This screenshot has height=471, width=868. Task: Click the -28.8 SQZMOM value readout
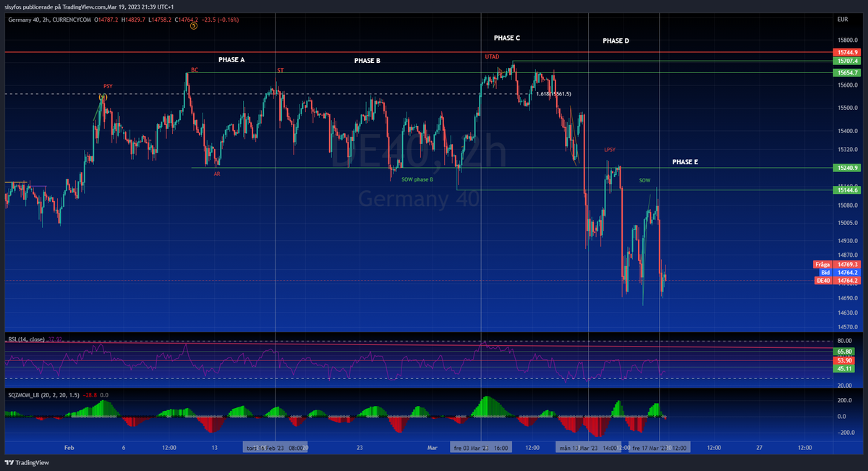coord(89,394)
